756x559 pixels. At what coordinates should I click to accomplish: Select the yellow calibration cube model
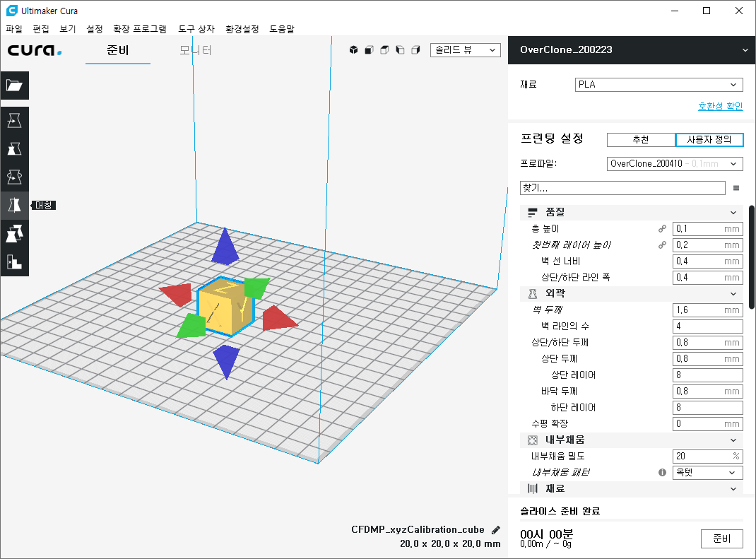[x=225, y=307]
